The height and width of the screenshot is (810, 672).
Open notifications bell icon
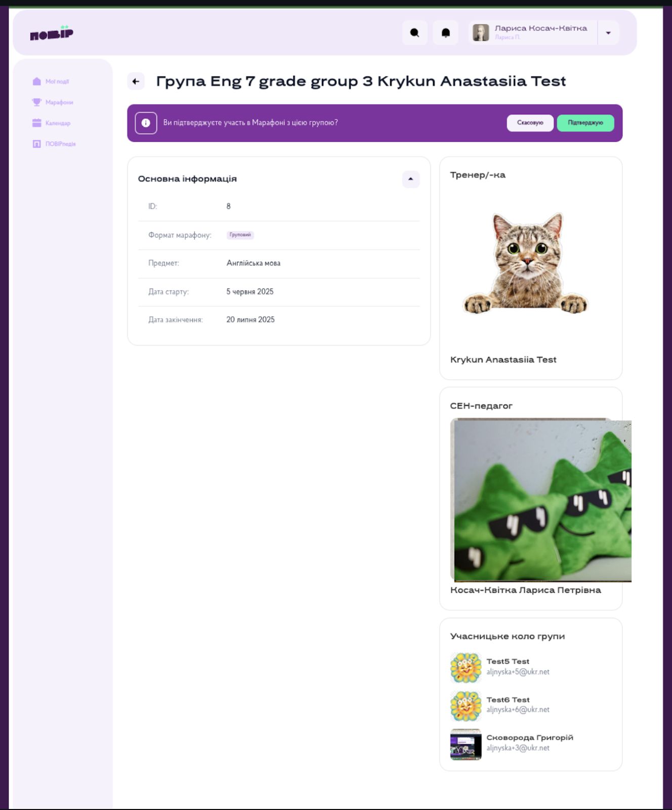pyautogui.click(x=445, y=33)
